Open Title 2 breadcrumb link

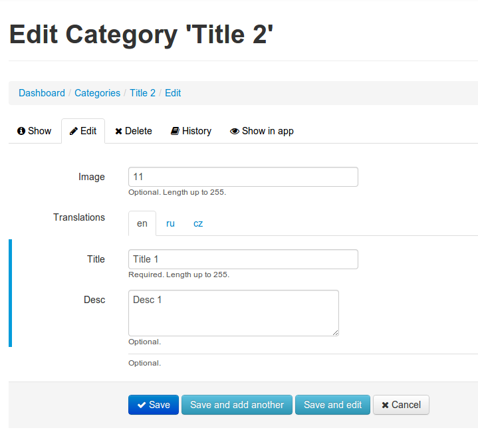143,93
